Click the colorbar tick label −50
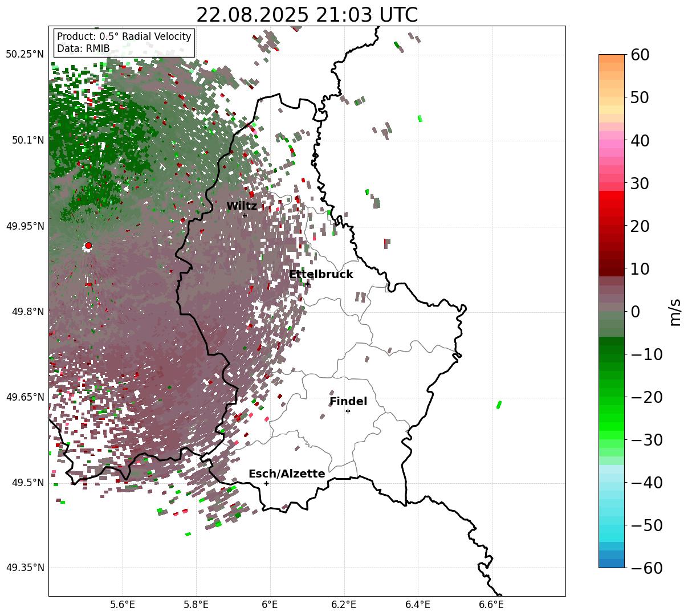688x616 pixels. point(646,525)
